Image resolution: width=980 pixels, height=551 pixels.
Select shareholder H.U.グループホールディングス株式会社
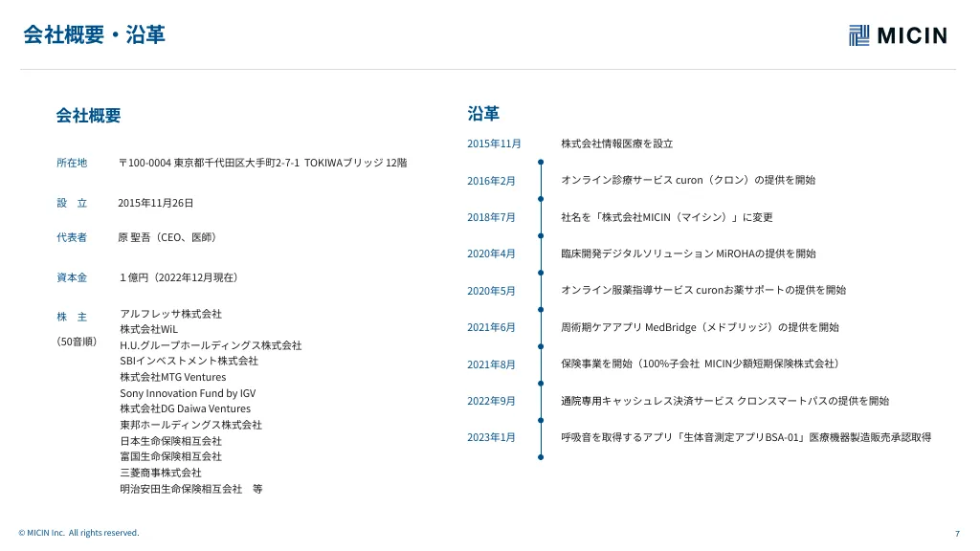pos(211,345)
